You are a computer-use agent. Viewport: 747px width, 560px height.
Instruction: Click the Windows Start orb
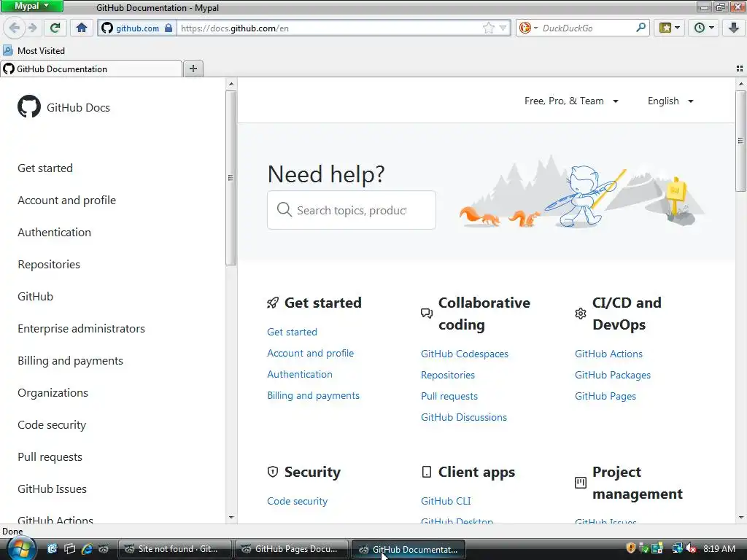click(x=20, y=548)
